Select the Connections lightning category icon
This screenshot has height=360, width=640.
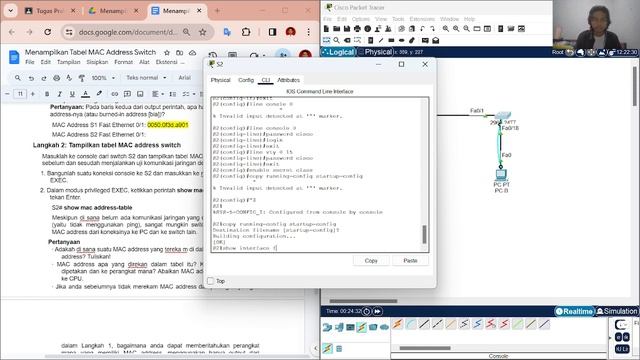pos(361,327)
